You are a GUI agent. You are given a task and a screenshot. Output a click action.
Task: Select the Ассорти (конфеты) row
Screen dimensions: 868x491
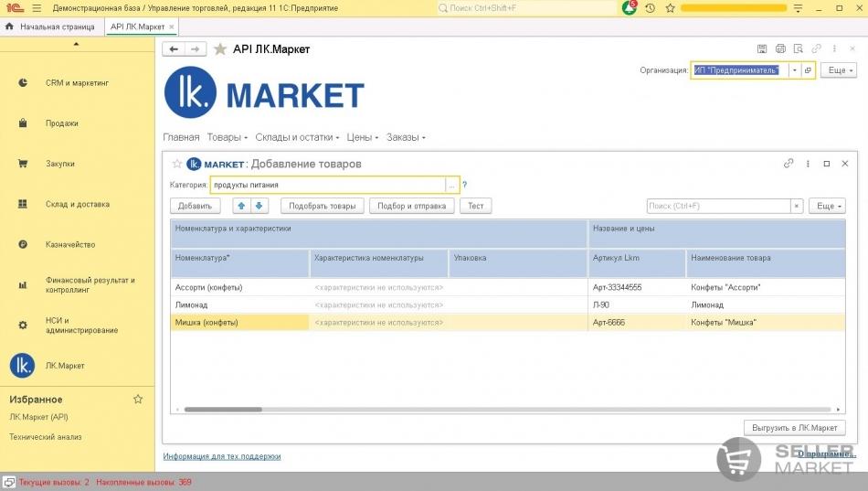coord(508,287)
